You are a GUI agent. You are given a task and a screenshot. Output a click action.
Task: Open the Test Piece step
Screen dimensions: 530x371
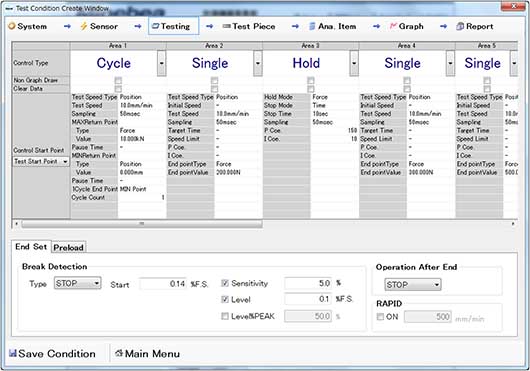tap(249, 26)
